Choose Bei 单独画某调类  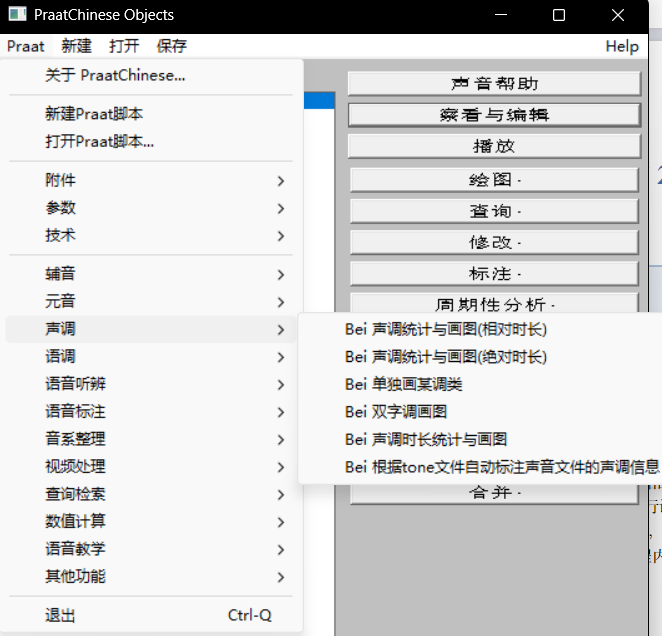pyautogui.click(x=481, y=384)
